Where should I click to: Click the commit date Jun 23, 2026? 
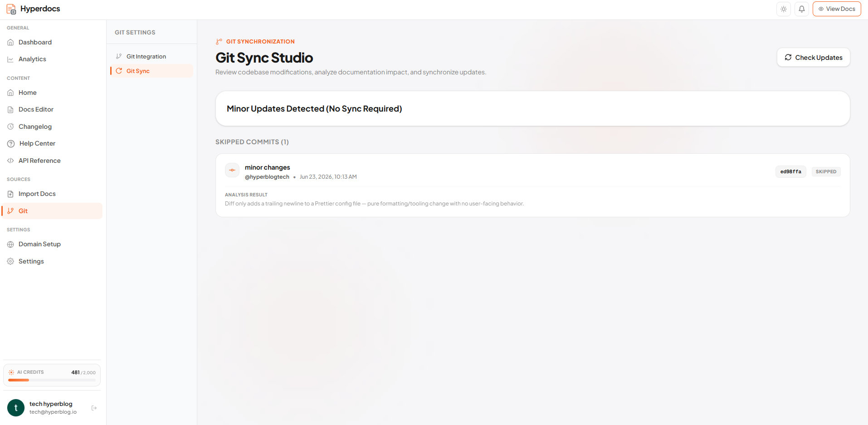click(328, 177)
